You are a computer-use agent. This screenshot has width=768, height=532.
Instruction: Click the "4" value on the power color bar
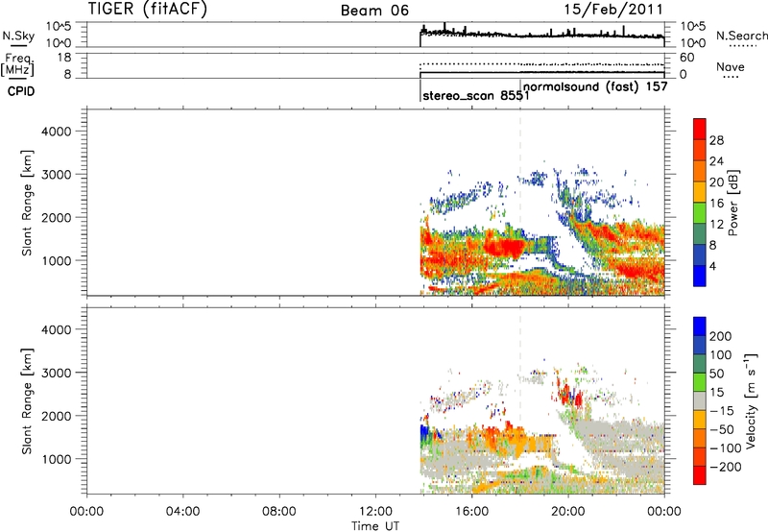[x=712, y=266]
